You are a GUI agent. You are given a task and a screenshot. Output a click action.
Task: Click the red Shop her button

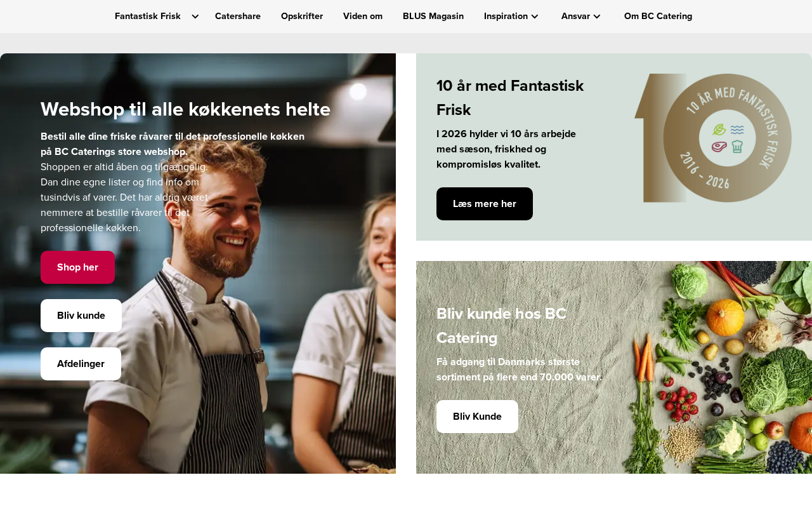coord(77,267)
